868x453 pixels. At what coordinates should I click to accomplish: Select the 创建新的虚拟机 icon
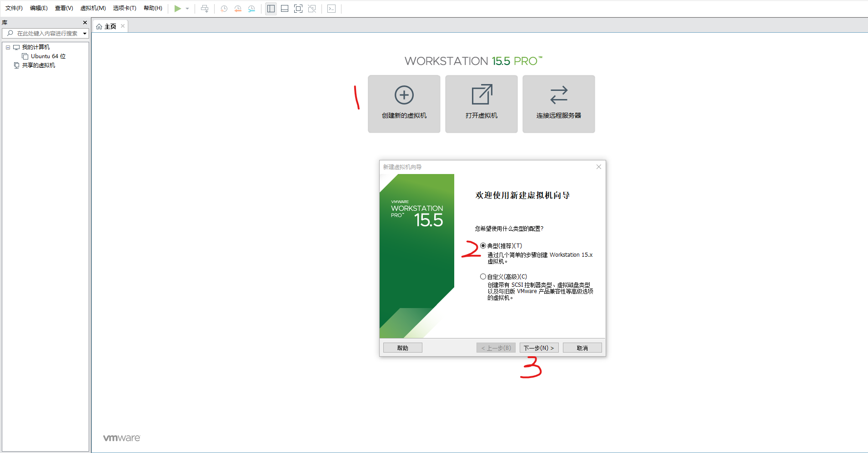[x=404, y=104]
